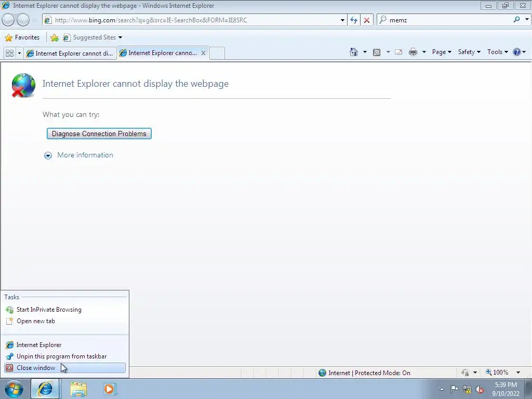Open the Print options dropdown arrow
The width and height of the screenshot is (532, 399).
coord(424,52)
